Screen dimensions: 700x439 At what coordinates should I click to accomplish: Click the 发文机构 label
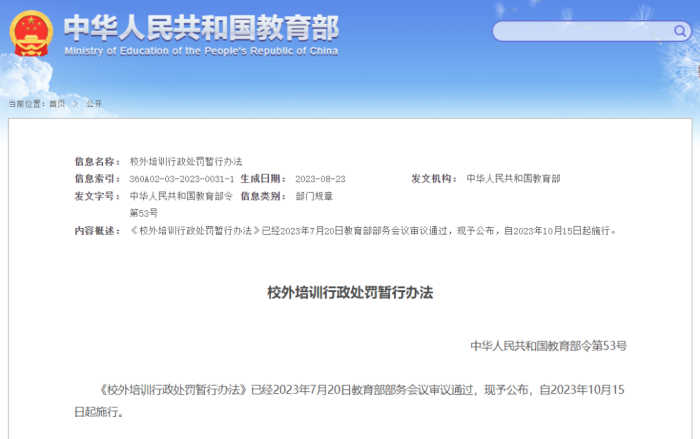pos(434,179)
